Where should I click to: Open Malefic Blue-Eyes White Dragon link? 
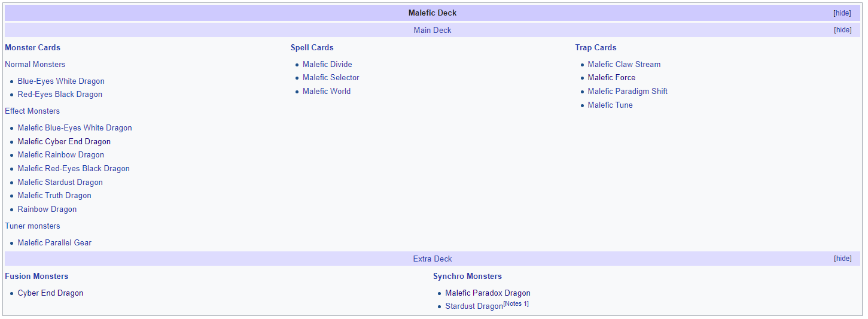75,127
